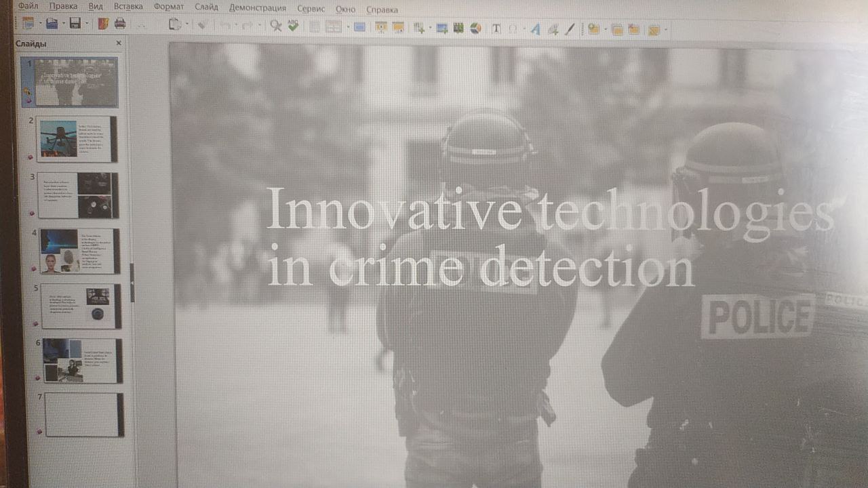Click the Insert Chart icon
Image resolution: width=868 pixels, height=488 pixels.
[475, 28]
